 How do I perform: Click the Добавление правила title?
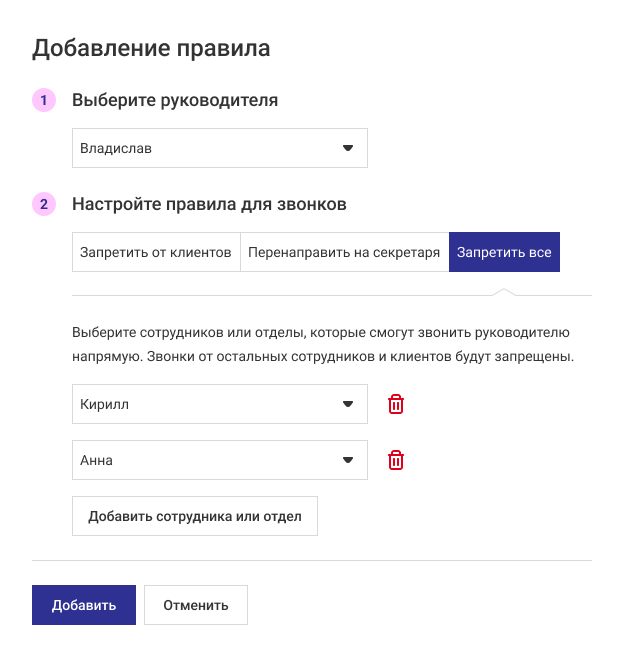coord(152,47)
